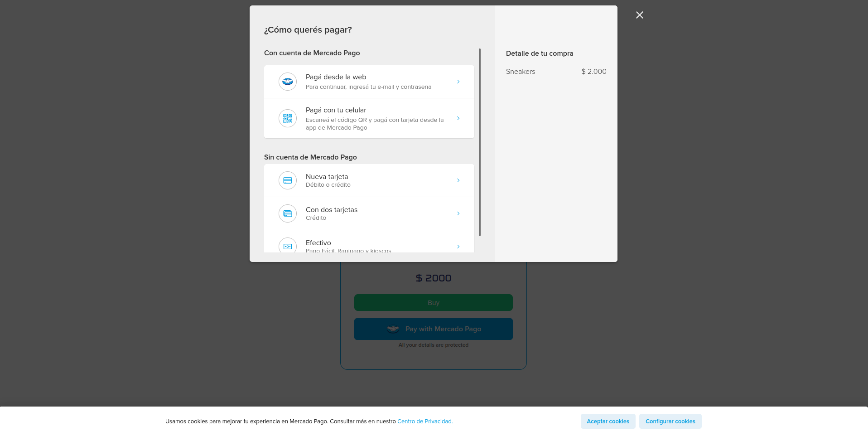The width and height of the screenshot is (868, 436).
Task: Select Pagá con tu celular option
Action: [x=369, y=118]
